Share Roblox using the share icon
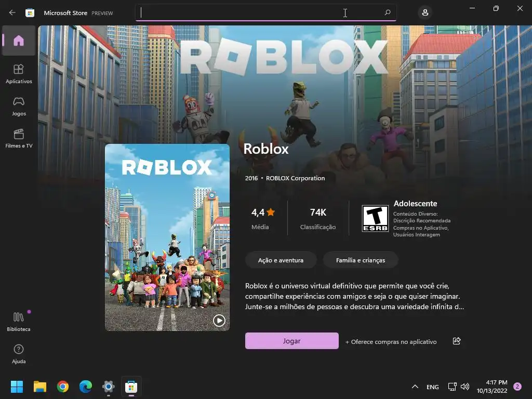The image size is (532, 399). point(457,341)
